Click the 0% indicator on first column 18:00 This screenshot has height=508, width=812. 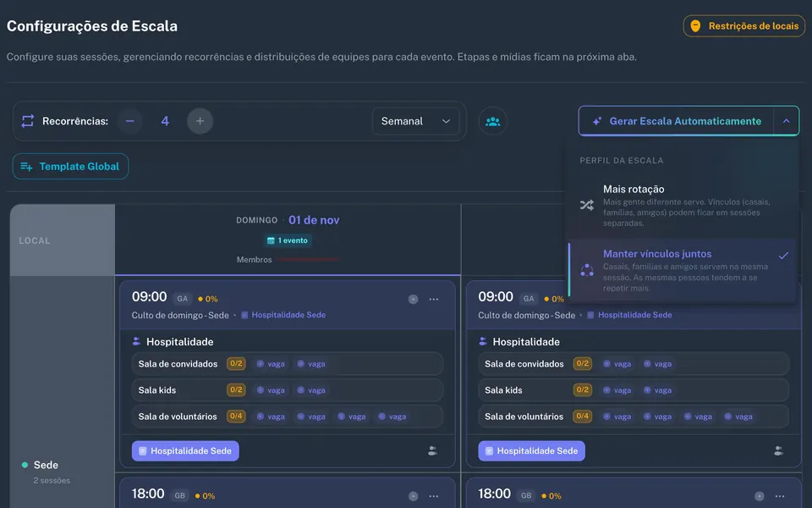[205, 496]
